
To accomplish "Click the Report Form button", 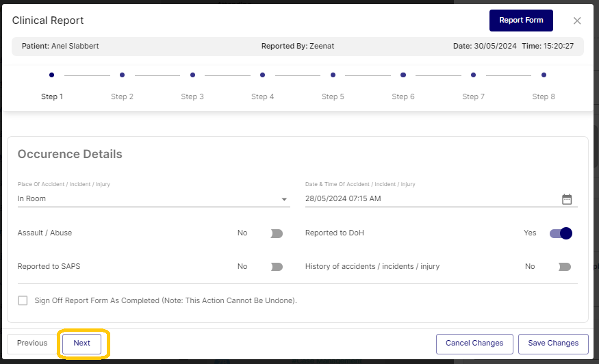I will (x=520, y=21).
